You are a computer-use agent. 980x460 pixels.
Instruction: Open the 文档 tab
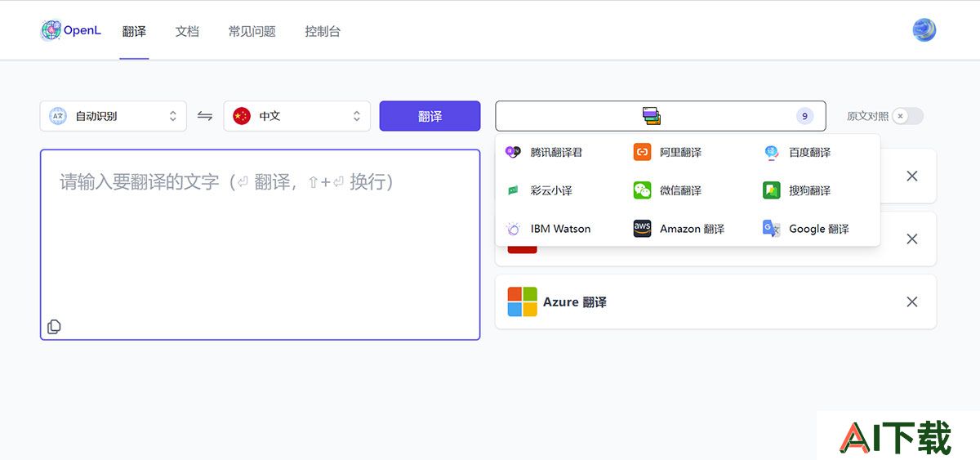(x=187, y=31)
